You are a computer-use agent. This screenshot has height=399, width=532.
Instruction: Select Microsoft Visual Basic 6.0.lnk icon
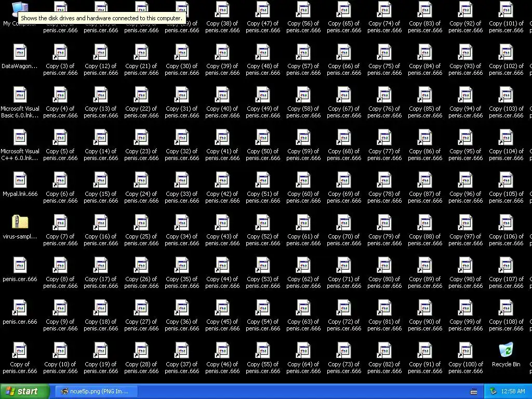pyautogui.click(x=20, y=95)
